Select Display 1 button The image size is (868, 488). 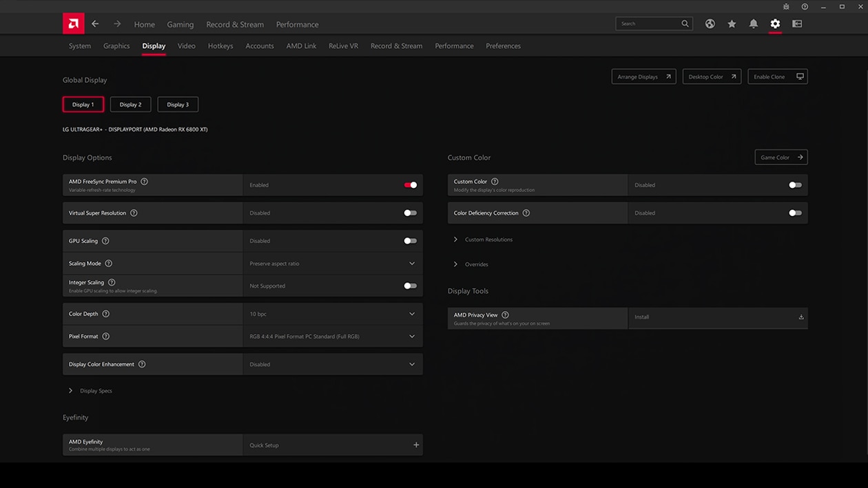click(83, 105)
